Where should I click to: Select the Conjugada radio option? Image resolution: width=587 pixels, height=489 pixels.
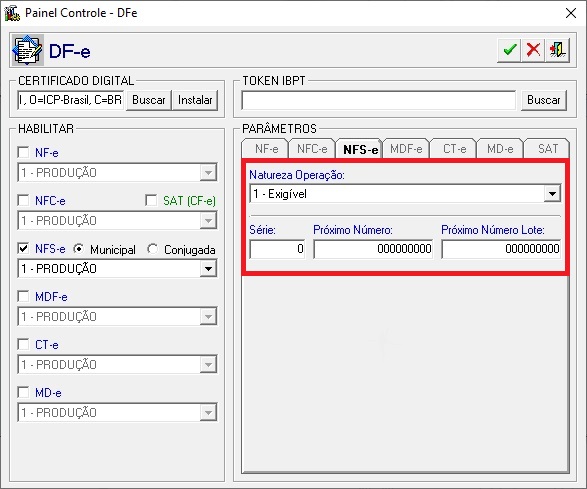point(152,249)
